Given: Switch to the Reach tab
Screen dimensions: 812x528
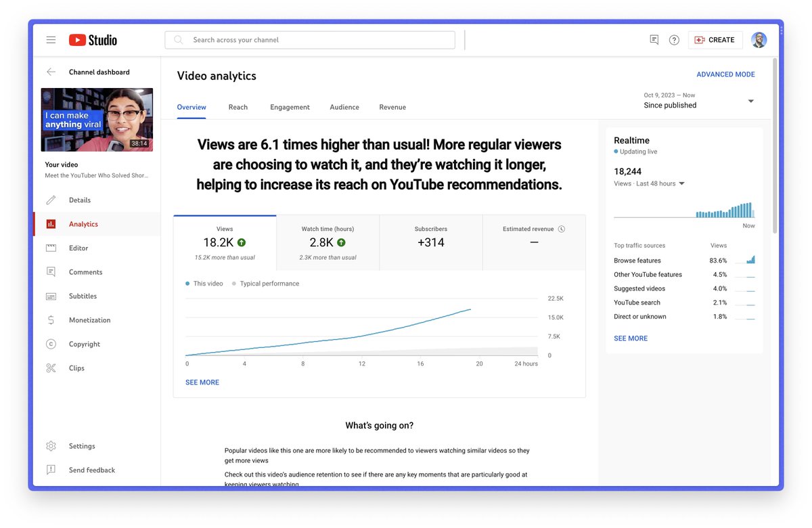Looking at the screenshot, I should [x=238, y=107].
